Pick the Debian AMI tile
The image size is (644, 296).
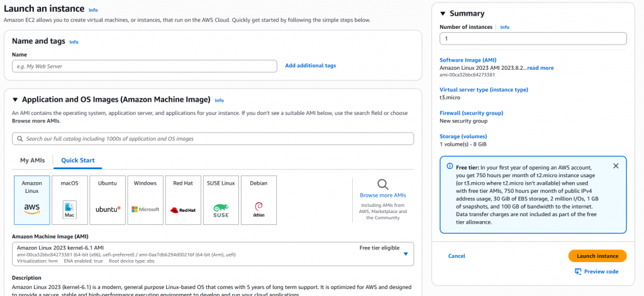[x=258, y=200]
